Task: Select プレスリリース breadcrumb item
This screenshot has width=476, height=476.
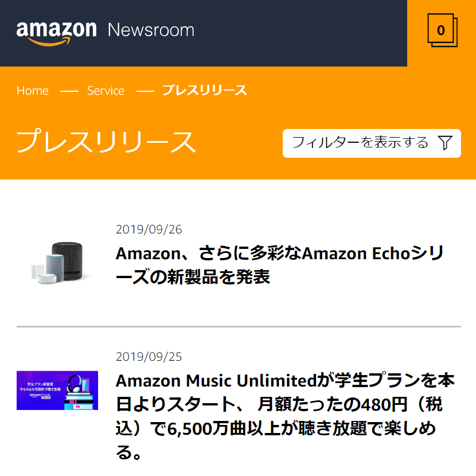Action: click(205, 90)
